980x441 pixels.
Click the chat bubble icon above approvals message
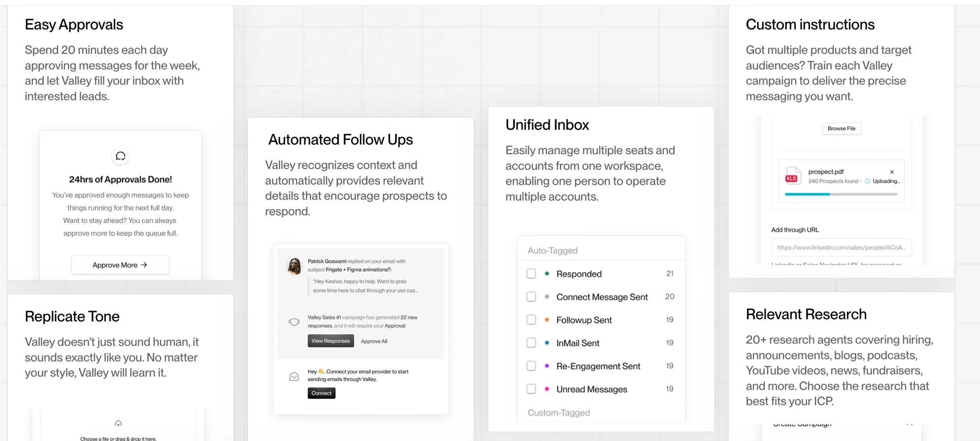pos(121,156)
